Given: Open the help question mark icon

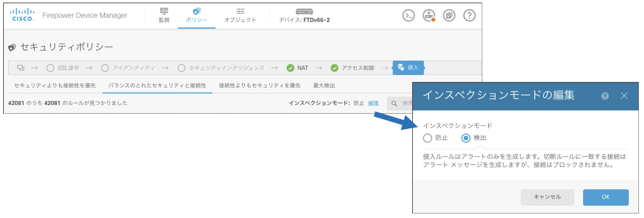Looking at the screenshot, I should click(x=469, y=15).
